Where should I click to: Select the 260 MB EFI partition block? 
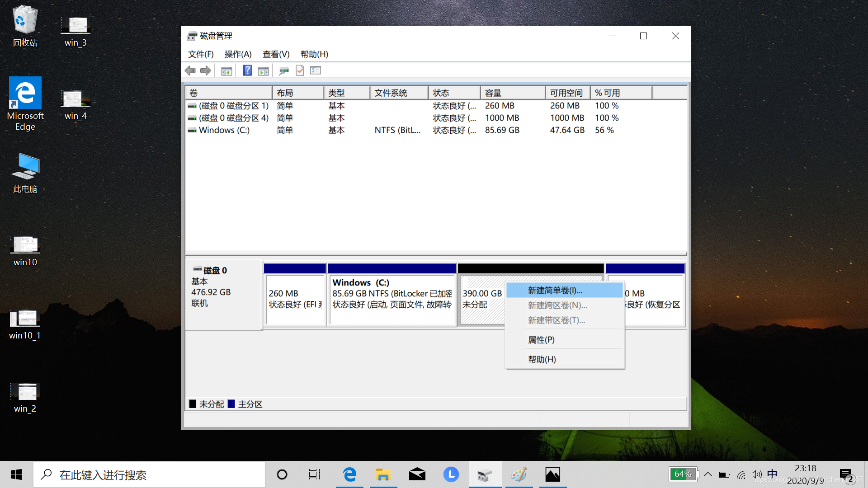click(295, 299)
